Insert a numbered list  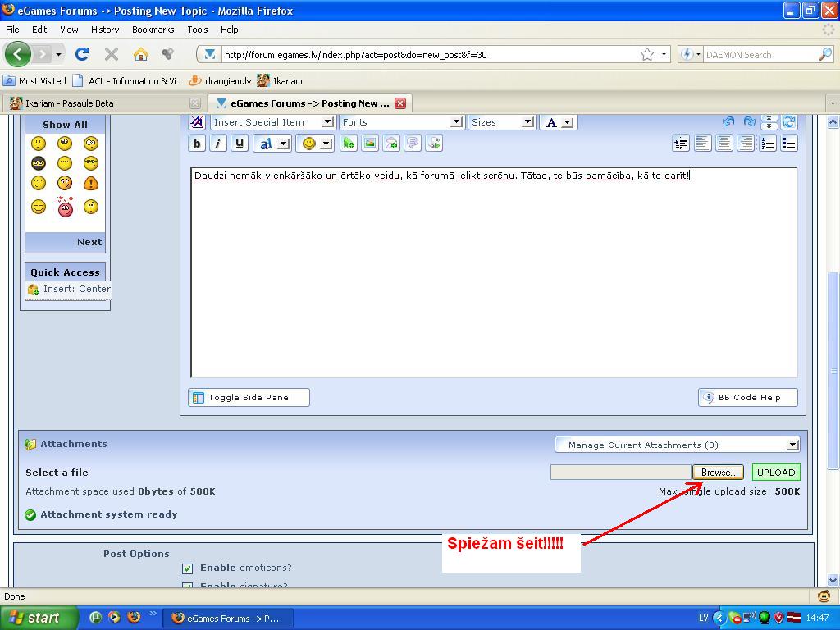(x=768, y=144)
